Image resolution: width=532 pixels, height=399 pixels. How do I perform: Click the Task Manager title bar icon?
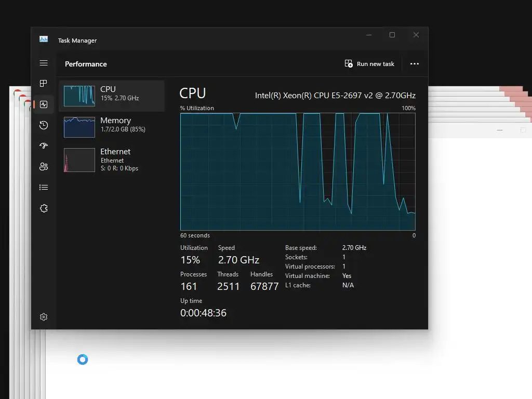point(44,39)
